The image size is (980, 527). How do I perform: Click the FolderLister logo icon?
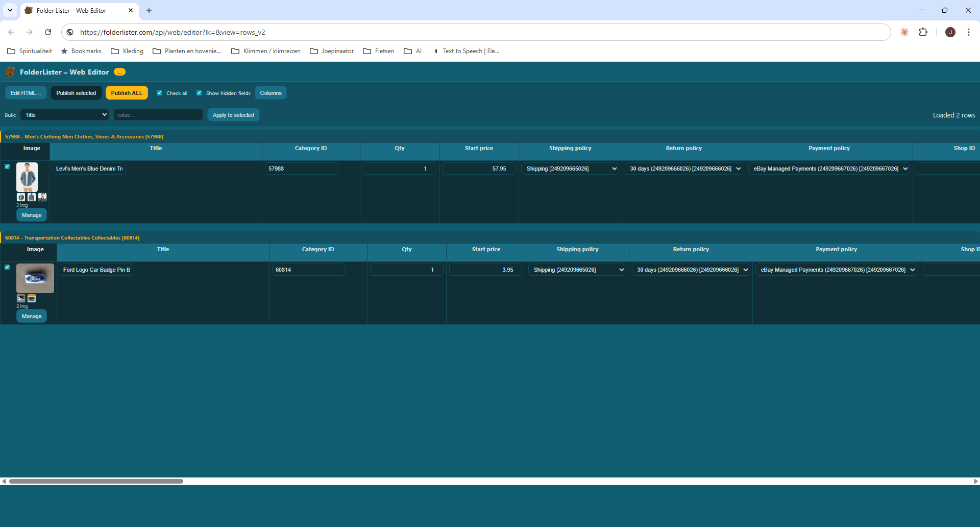tap(10, 72)
